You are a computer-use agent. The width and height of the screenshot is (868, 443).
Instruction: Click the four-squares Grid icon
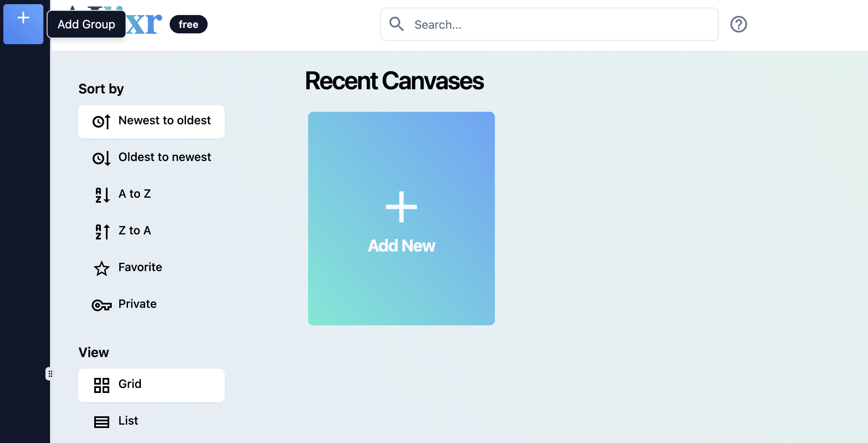101,385
